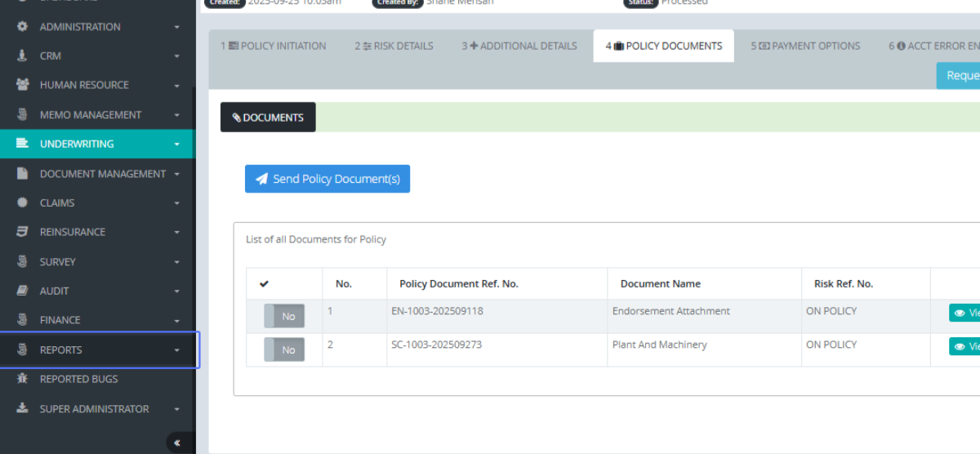Viewport: 980px width, 454px height.
Task: Click the Document Management file icon
Action: (x=23, y=174)
